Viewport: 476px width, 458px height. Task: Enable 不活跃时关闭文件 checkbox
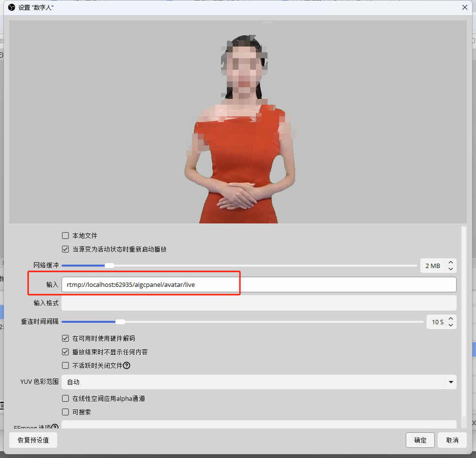[65, 365]
